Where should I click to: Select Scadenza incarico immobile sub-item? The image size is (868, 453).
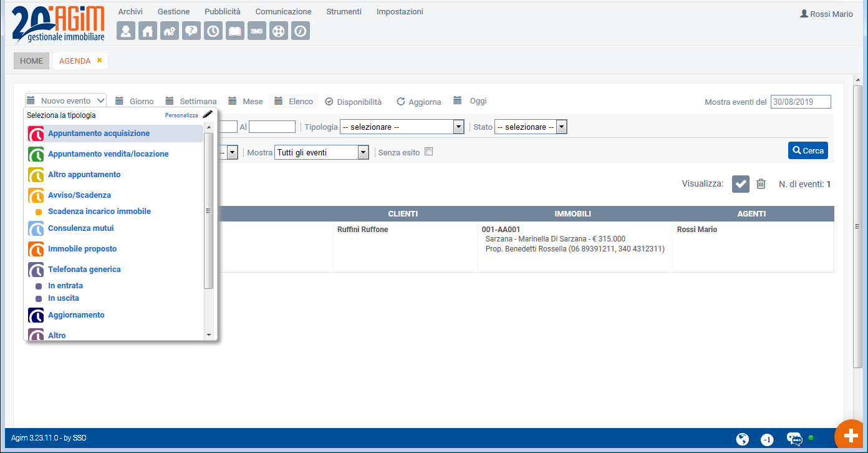[99, 212]
